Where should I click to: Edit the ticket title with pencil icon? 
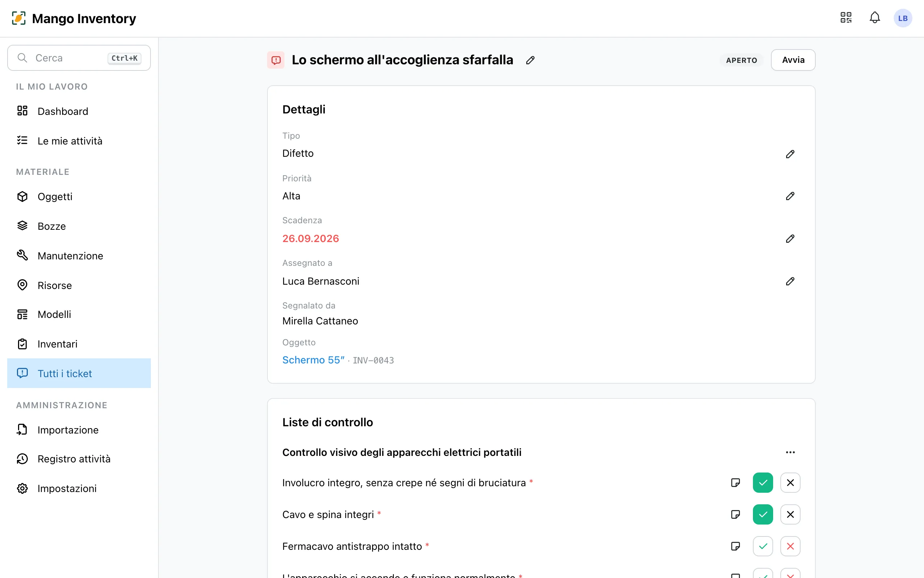tap(530, 60)
